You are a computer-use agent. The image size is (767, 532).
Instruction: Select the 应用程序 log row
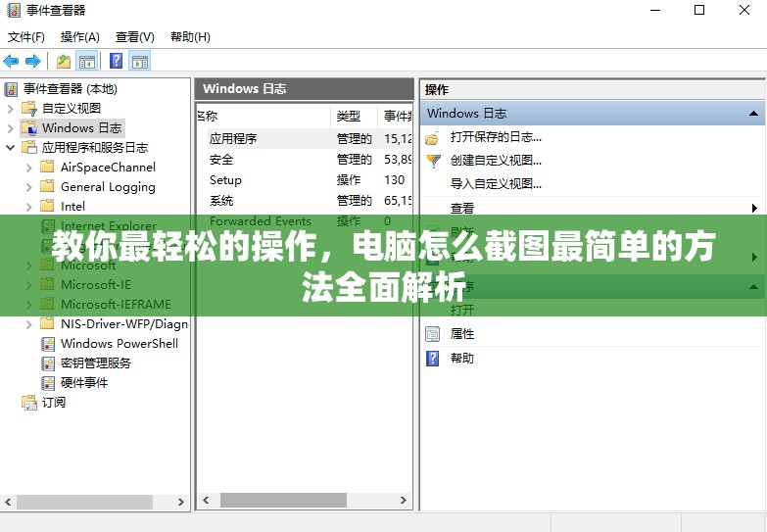point(305,138)
